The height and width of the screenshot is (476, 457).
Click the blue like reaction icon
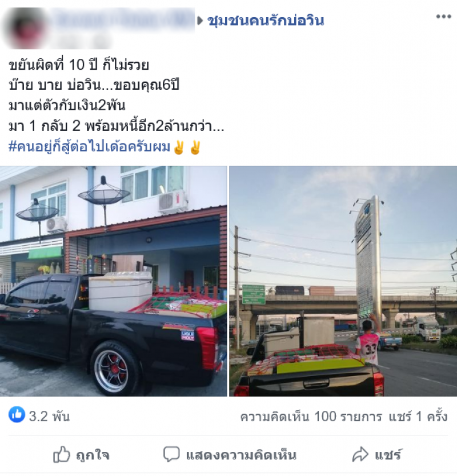pyautogui.click(x=17, y=414)
